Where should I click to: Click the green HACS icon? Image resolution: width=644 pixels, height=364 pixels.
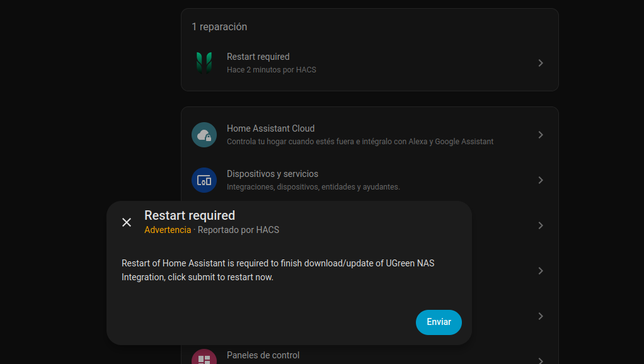[x=204, y=63]
